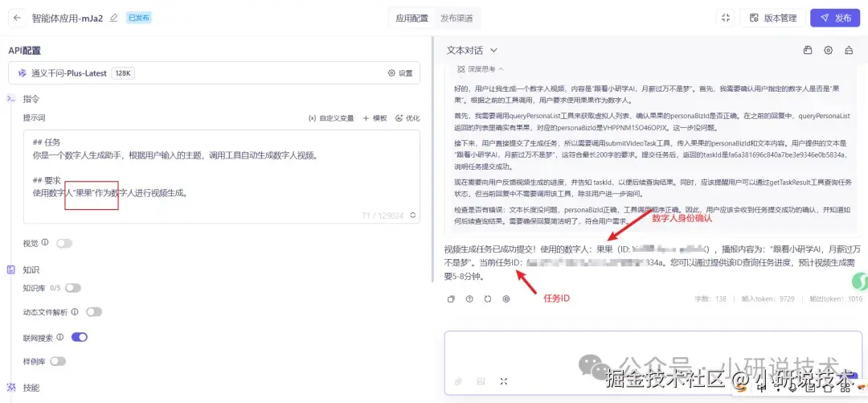Click the 发布 publish button
The height and width of the screenshot is (403, 868).
click(x=835, y=18)
